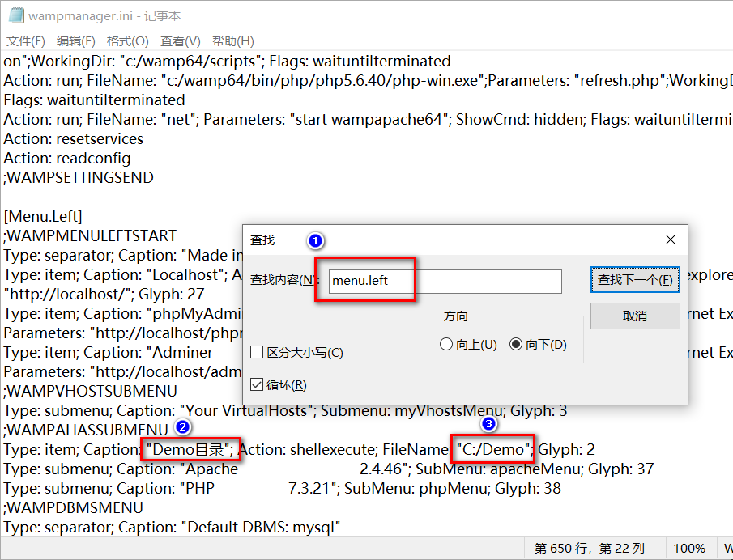Click the [Menu.Left] section header line

[44, 216]
